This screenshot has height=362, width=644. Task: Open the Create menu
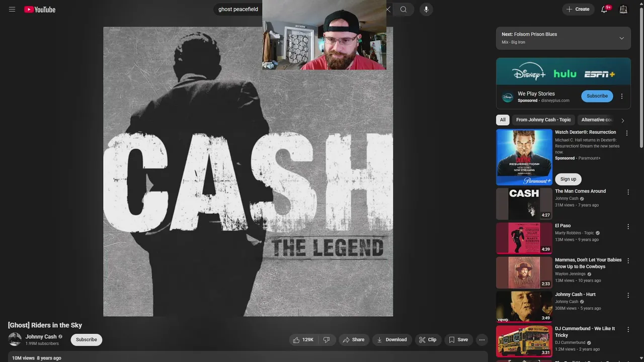click(578, 9)
